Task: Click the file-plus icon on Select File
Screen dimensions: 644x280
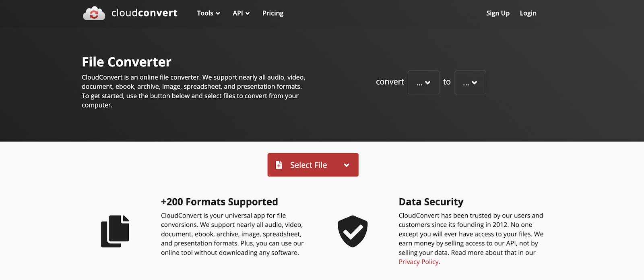Action: (279, 165)
